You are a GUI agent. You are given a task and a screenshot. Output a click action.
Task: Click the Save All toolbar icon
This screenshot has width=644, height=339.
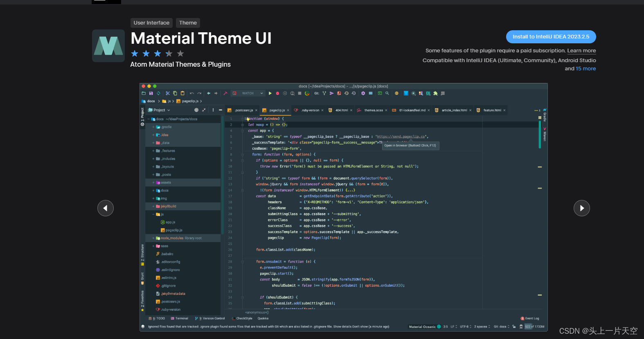point(151,93)
